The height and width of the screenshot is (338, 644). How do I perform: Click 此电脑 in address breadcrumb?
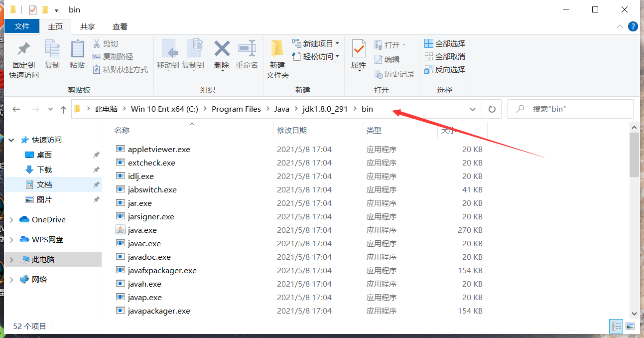coord(106,109)
